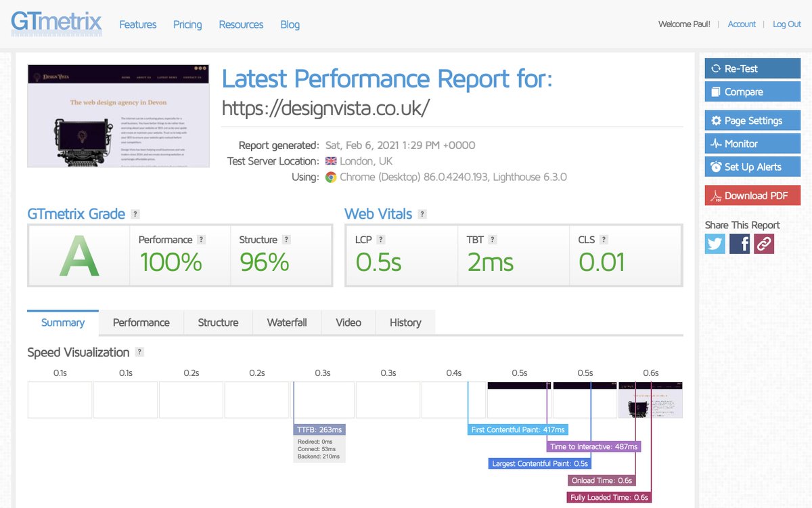Click the last filmstrip thumbnail in Speed Visualization
Viewport: 812px width, 508px height.
pyautogui.click(x=650, y=400)
